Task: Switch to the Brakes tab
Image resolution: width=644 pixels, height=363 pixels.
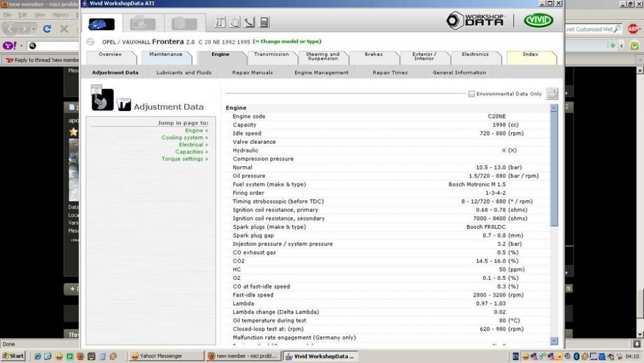Action: coord(374,55)
